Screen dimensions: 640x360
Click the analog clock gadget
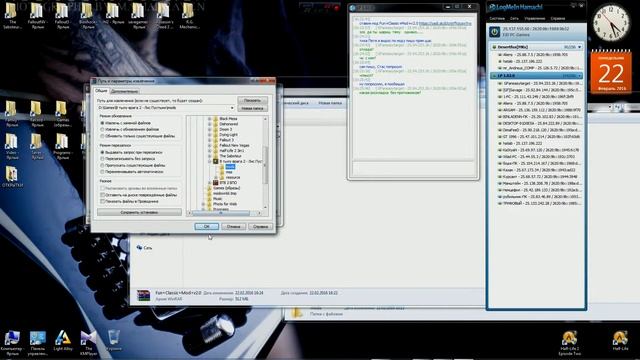click(x=611, y=23)
